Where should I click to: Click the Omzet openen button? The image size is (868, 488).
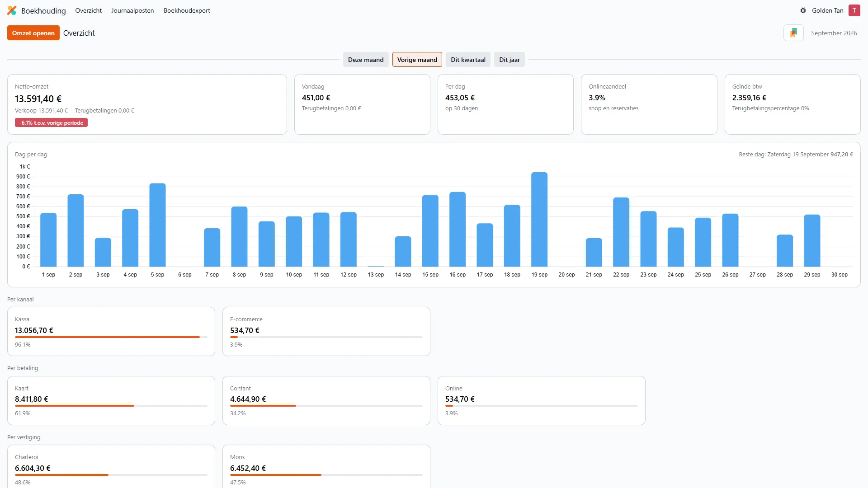point(33,33)
